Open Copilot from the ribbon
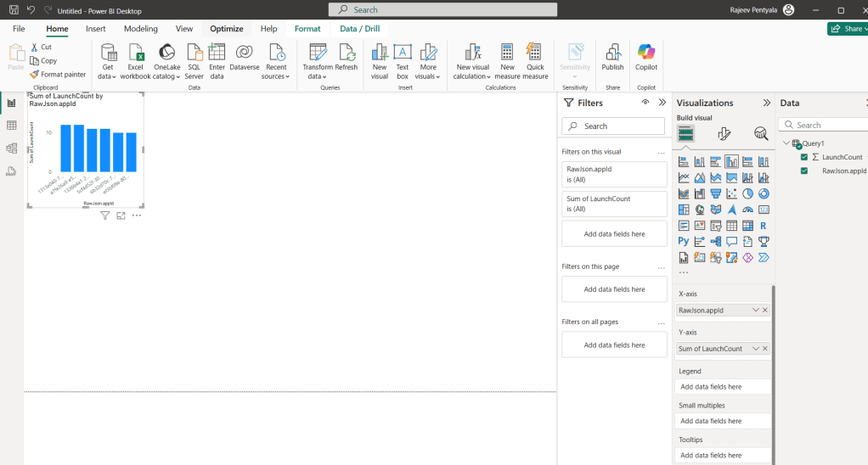The image size is (868, 465). tap(646, 53)
